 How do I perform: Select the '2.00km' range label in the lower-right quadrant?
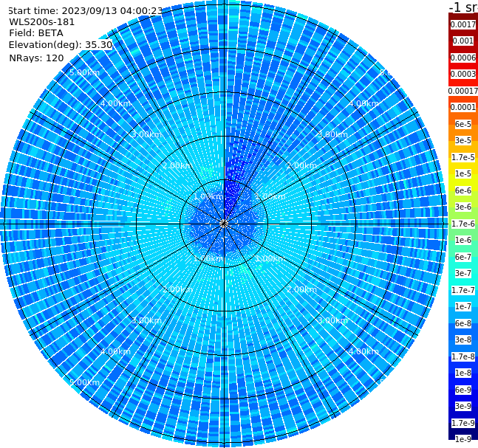click(x=301, y=289)
